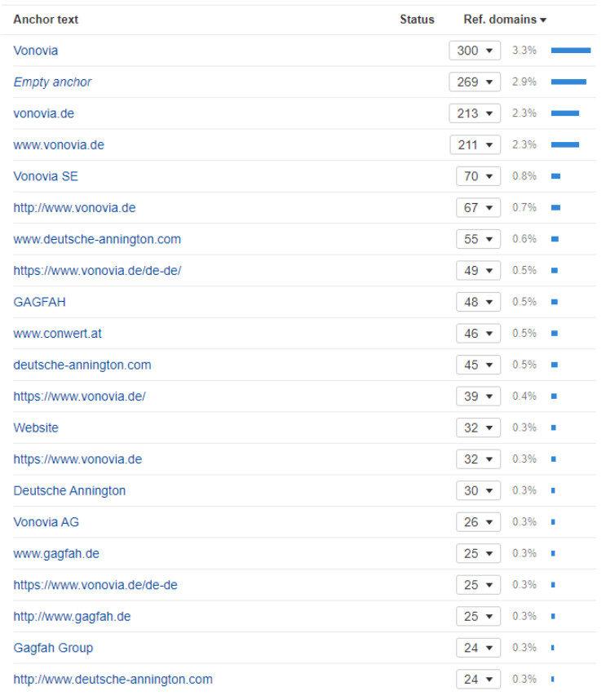
Task: Click the Anchor text column header
Action: (x=46, y=20)
